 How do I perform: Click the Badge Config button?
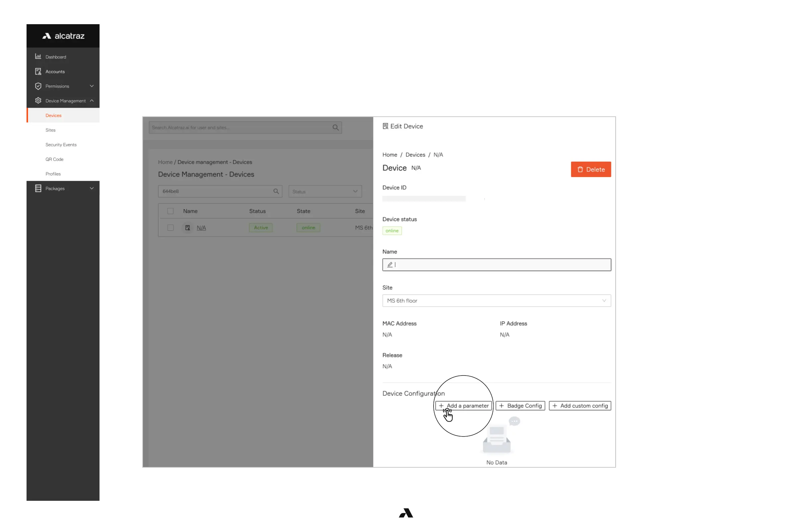pos(520,405)
